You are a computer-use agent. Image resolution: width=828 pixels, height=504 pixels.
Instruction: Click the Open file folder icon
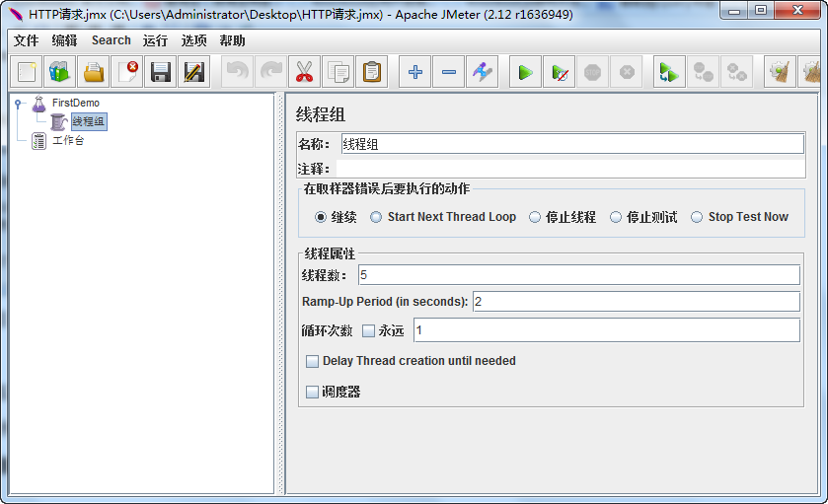point(94,72)
